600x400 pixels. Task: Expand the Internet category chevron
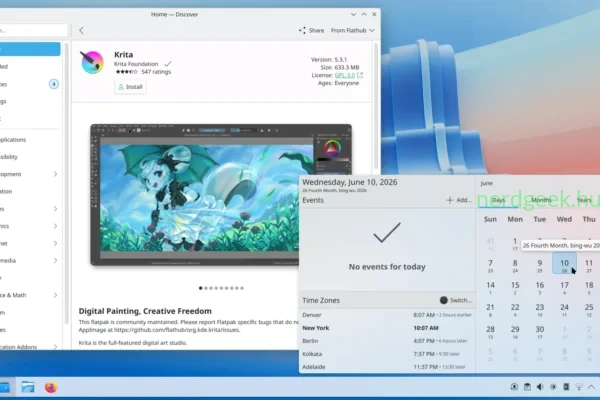[55, 243]
